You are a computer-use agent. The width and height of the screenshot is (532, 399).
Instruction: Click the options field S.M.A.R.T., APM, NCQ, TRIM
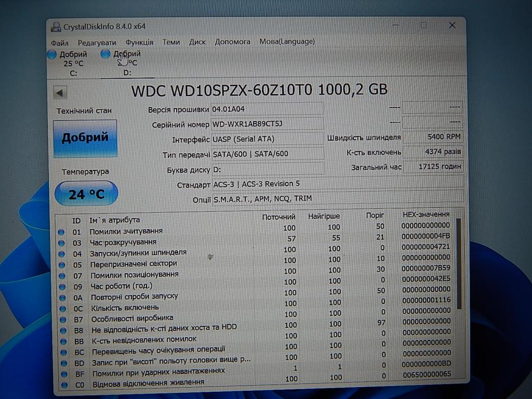pyautogui.click(x=338, y=198)
